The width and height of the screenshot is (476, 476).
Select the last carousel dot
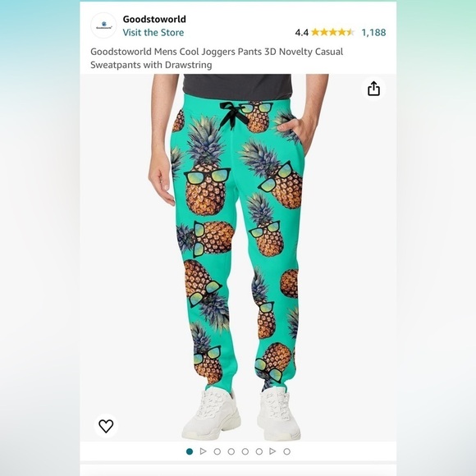286,451
